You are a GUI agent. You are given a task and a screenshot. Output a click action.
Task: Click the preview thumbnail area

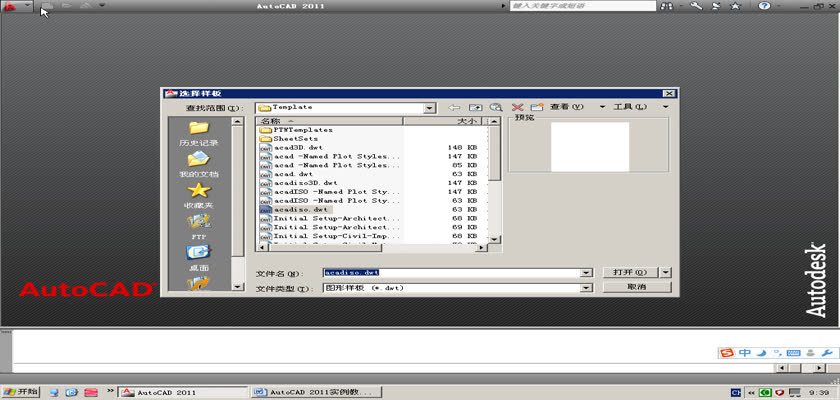point(590,147)
